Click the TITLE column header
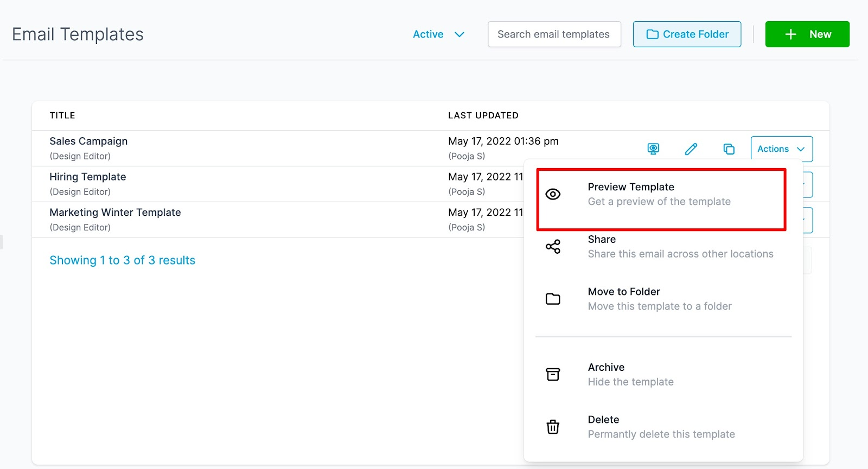868x469 pixels. (x=62, y=115)
